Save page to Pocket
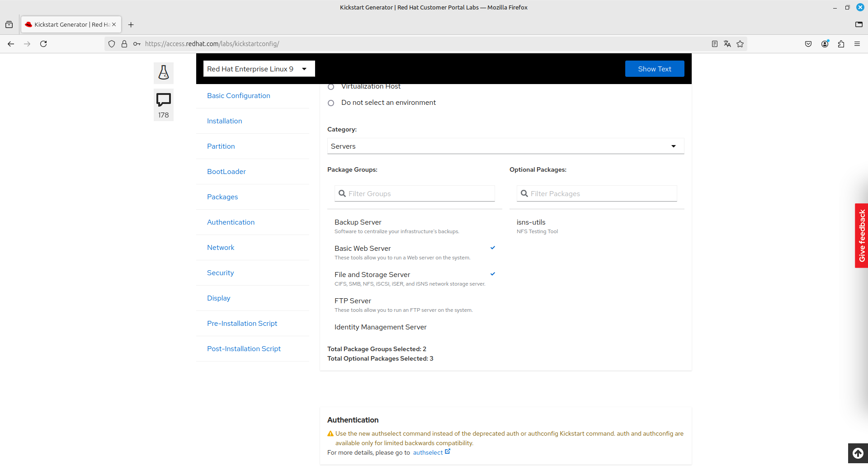 coord(808,44)
